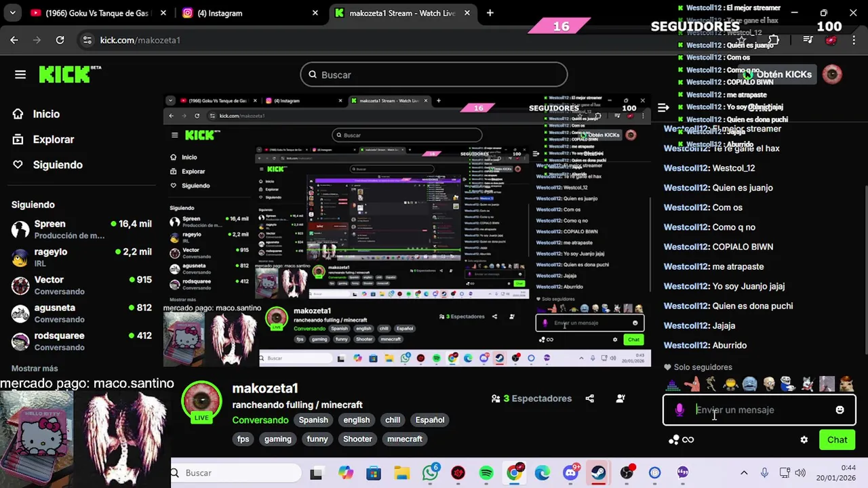Click the green KICK logo
868x488 pixels.
(70, 74)
